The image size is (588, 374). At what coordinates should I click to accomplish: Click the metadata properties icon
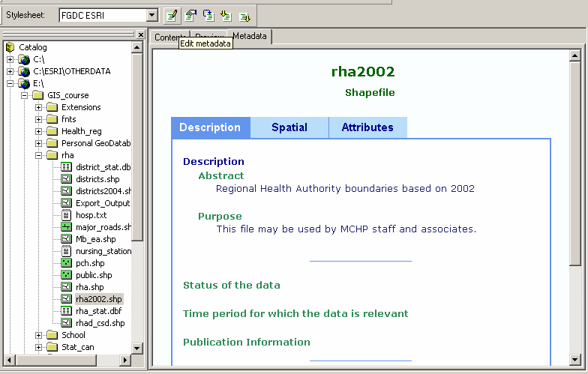point(190,15)
